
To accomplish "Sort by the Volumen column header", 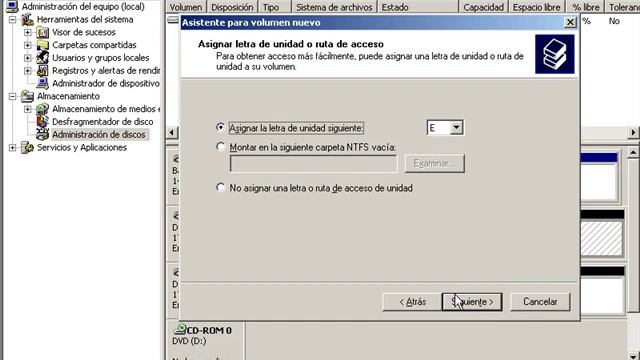I will (186, 7).
